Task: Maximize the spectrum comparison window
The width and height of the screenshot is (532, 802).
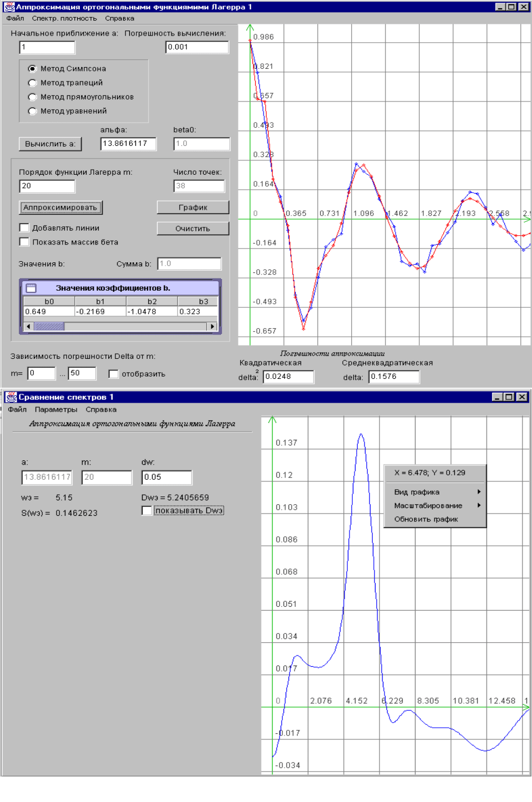Action: pyautogui.click(x=509, y=397)
